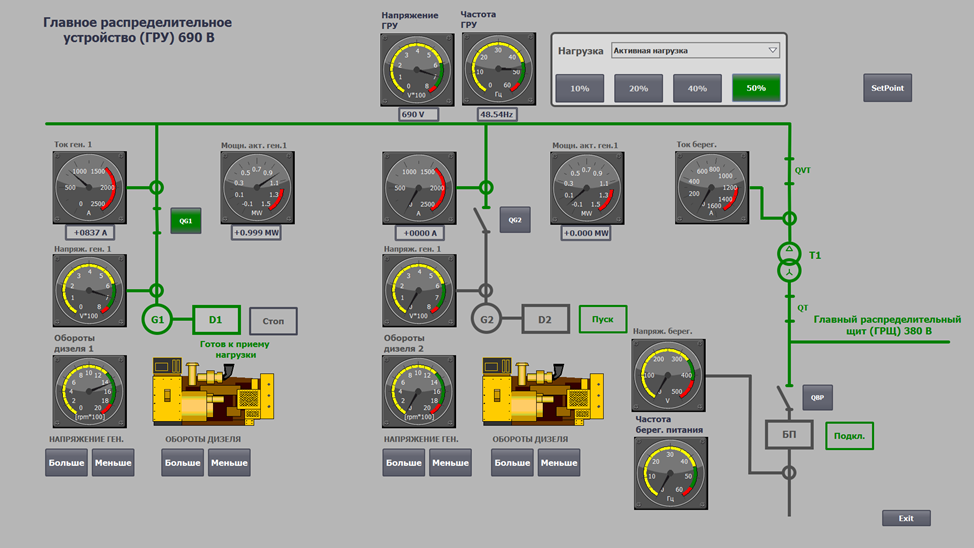Image resolution: width=974 pixels, height=548 pixels.
Task: Stop diesel D1 with Стоп button
Action: 273,321
